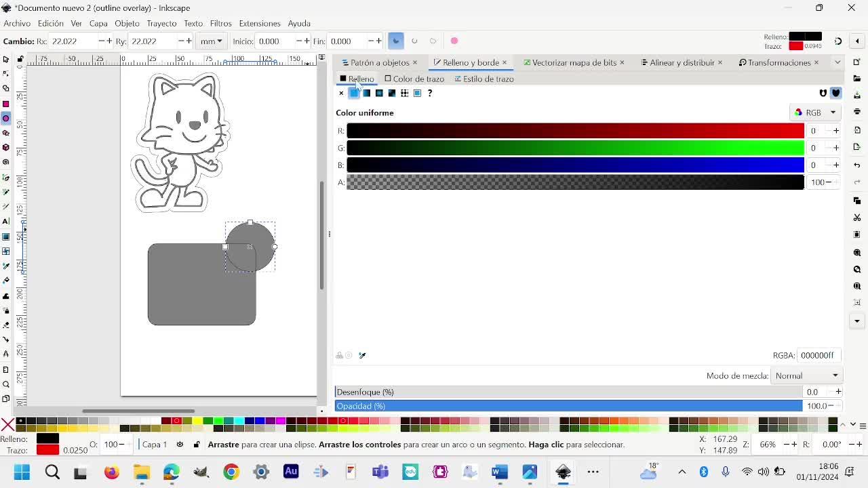The image size is (868, 488).
Task: Make the ellipse whole with pink circle icon
Action: click(454, 41)
